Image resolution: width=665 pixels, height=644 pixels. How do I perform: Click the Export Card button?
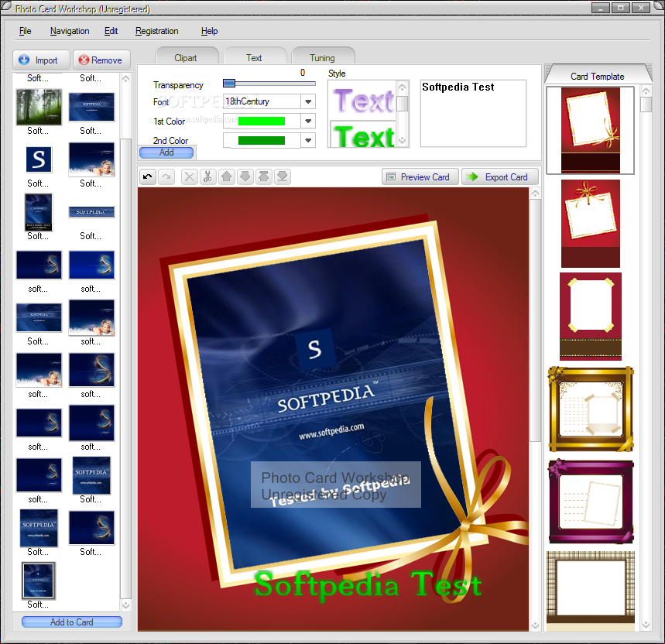(x=500, y=176)
